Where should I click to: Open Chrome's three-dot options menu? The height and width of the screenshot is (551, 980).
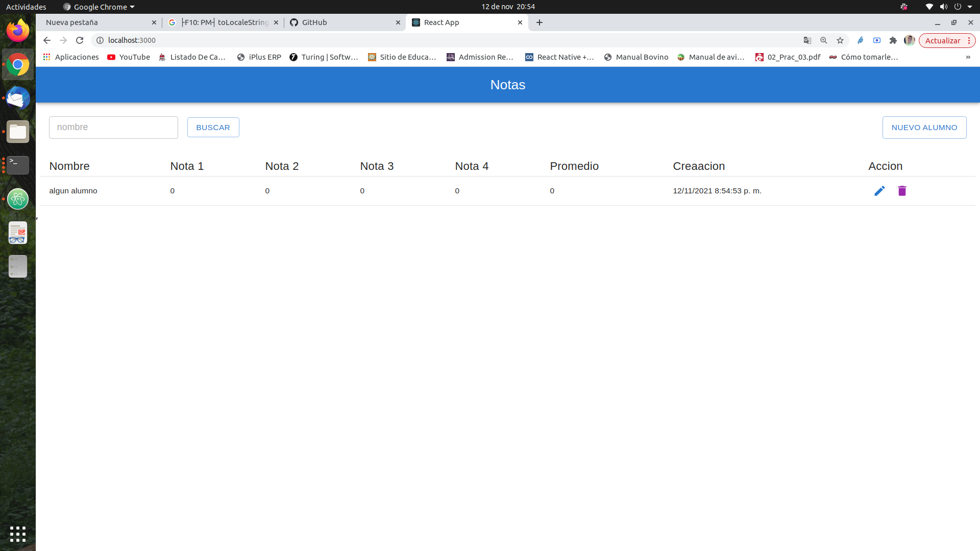[969, 40]
